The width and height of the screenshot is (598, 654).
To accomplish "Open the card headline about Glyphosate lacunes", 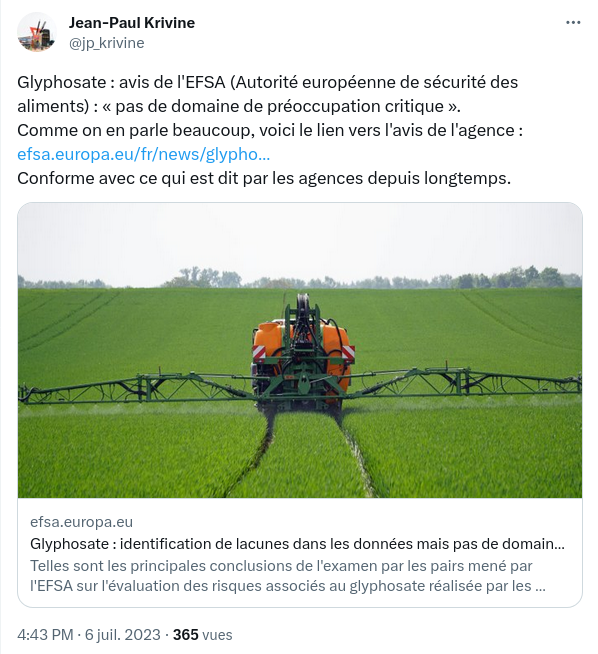I will (297, 544).
